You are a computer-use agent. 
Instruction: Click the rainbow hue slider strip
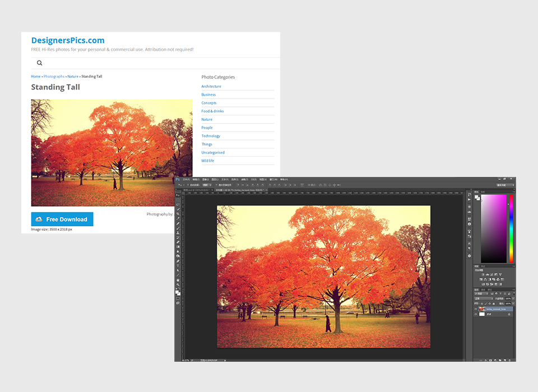point(511,228)
